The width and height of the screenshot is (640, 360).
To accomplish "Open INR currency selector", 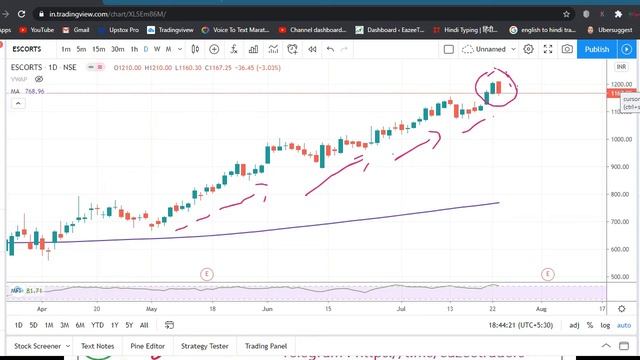I will pyautogui.click(x=621, y=67).
